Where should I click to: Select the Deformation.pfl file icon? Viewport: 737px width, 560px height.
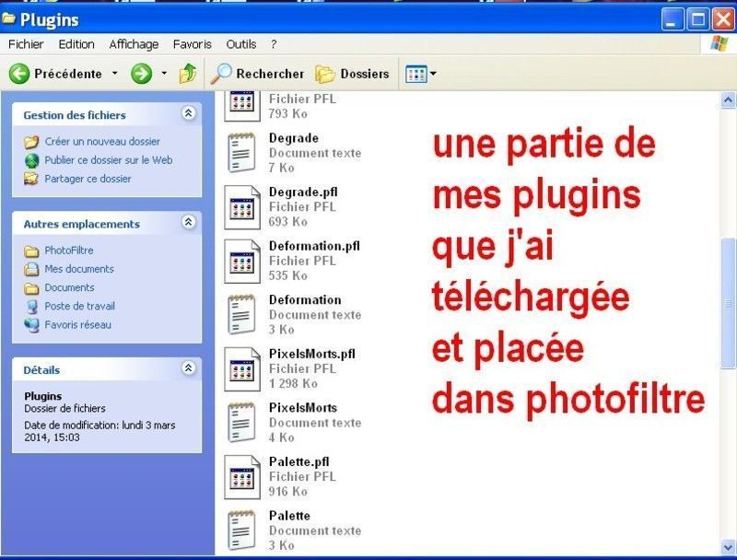coord(242,262)
